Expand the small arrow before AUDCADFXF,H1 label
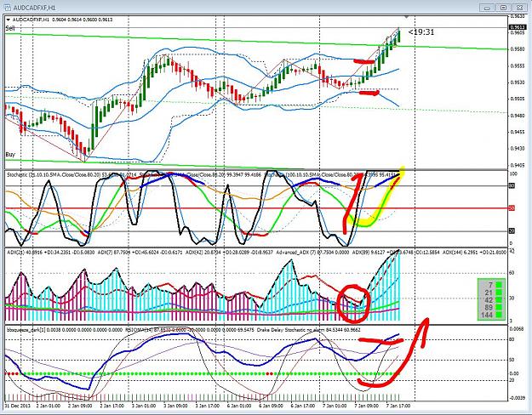The image size is (532, 415). [9, 20]
